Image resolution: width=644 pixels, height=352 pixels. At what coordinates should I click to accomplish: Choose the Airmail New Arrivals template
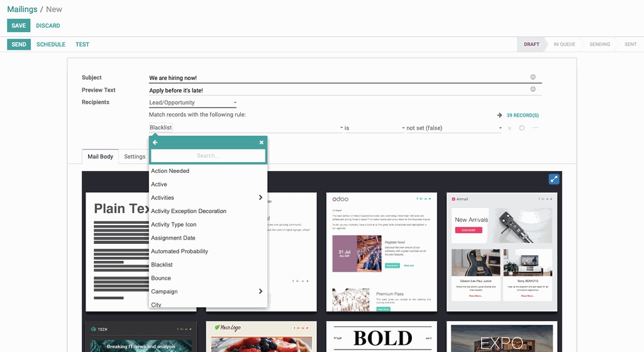pyautogui.click(x=502, y=252)
